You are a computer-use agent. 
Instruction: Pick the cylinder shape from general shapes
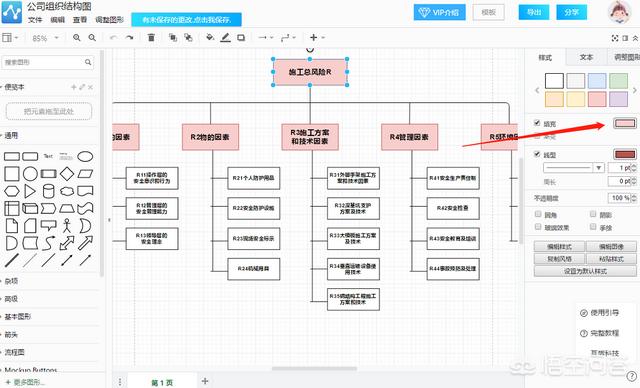point(49,191)
